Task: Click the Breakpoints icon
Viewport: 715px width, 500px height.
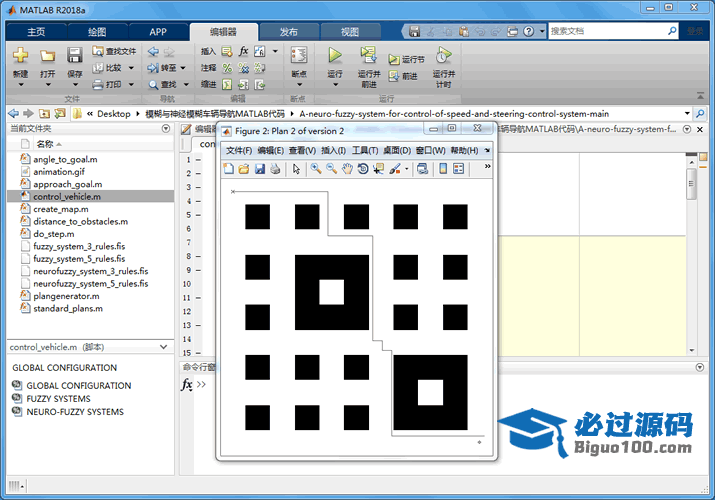Action: (x=299, y=56)
